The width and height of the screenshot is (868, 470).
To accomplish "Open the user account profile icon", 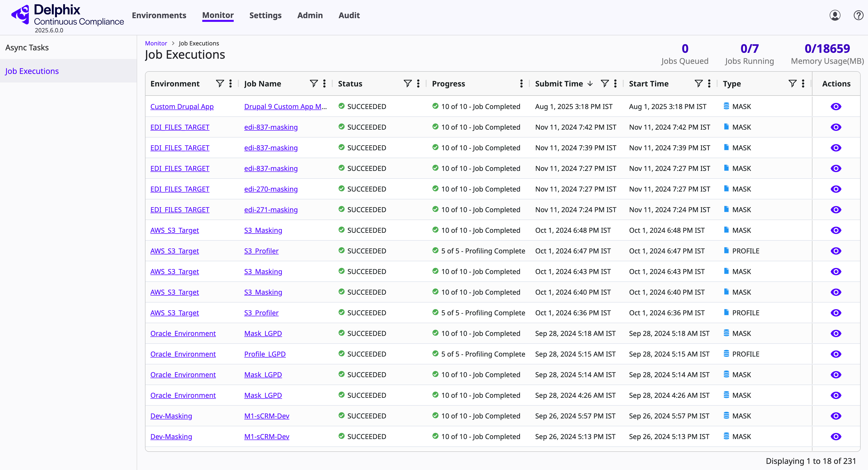I will pyautogui.click(x=835, y=15).
